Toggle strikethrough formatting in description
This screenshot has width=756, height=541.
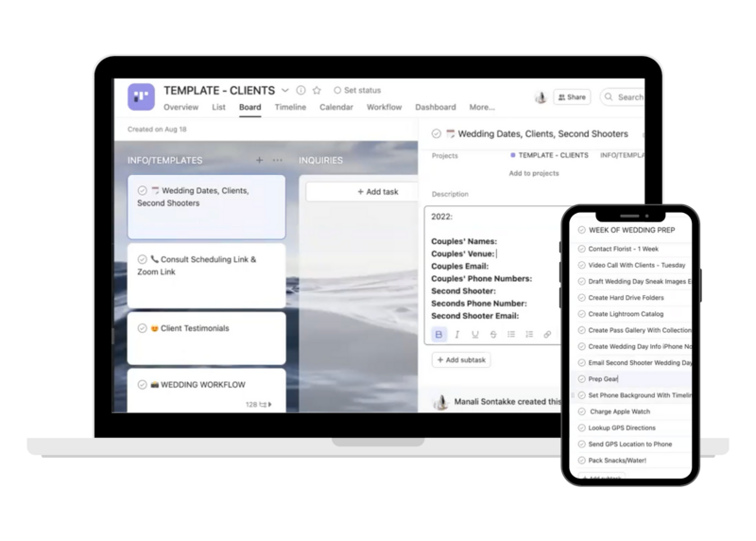click(493, 334)
